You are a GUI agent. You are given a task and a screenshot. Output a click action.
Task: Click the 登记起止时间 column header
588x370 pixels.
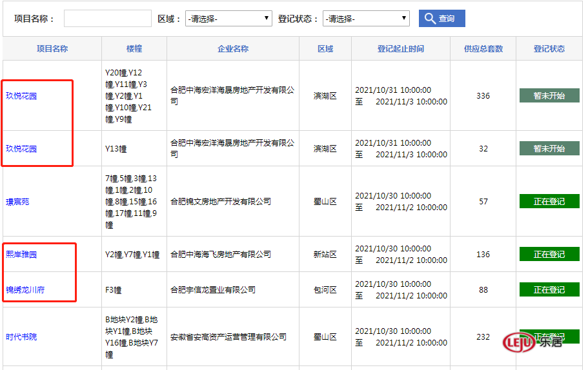(x=401, y=49)
